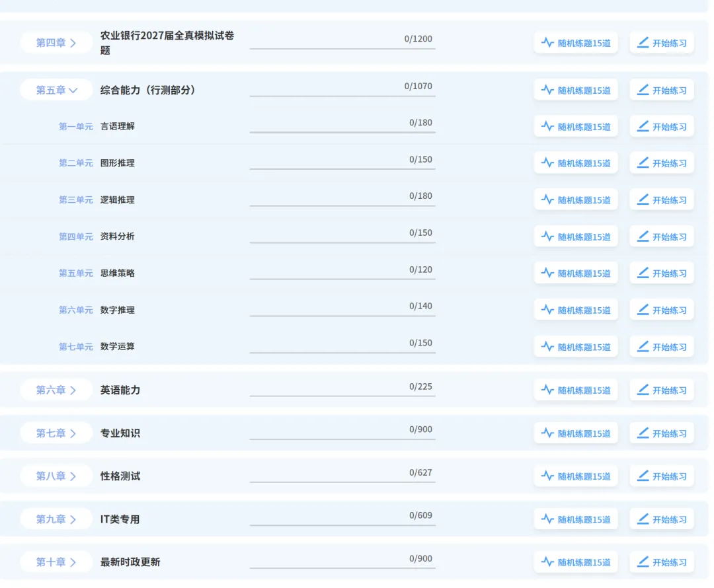Image resolution: width=714 pixels, height=588 pixels.
Task: Expand the 第八章 性格测试 chapter
Action: click(x=56, y=476)
